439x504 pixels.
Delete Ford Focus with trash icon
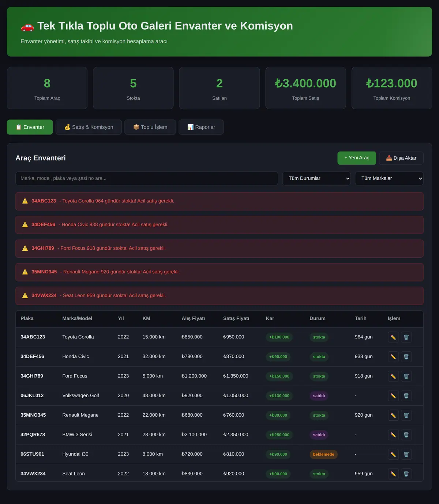406,376
